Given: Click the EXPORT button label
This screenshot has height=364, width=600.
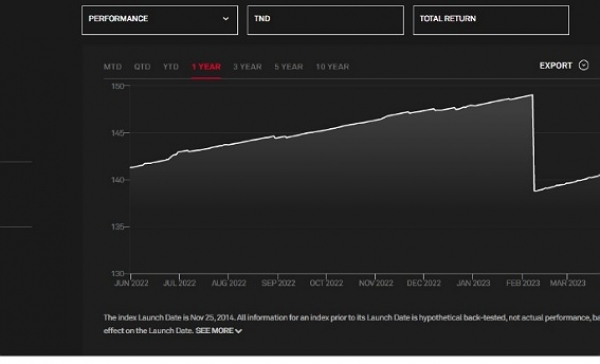Looking at the screenshot, I should tap(556, 66).
